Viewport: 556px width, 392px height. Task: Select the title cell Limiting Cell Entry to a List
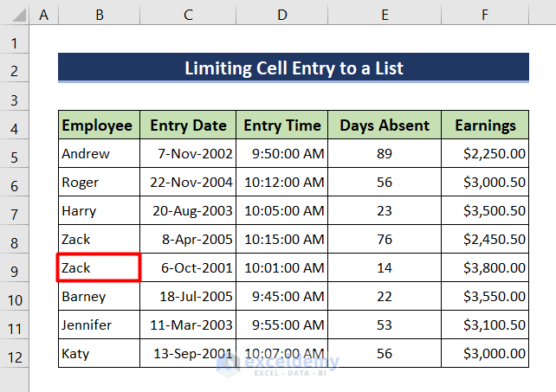pos(294,68)
